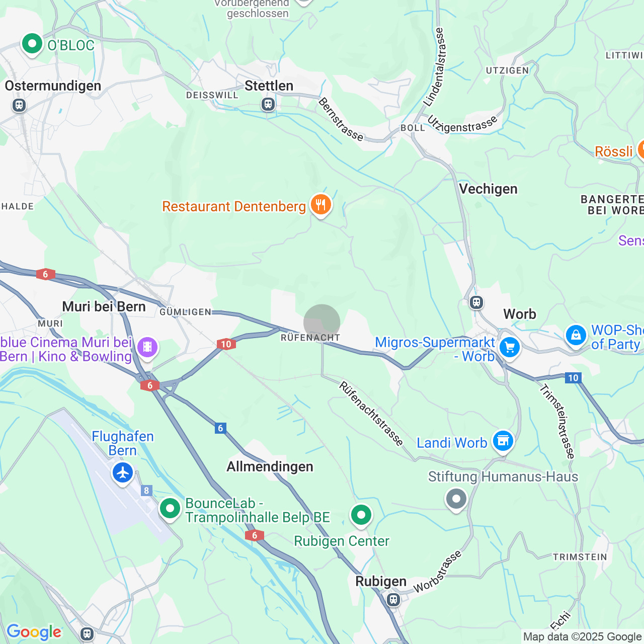Click the Rubigen train station icon

coord(393,600)
